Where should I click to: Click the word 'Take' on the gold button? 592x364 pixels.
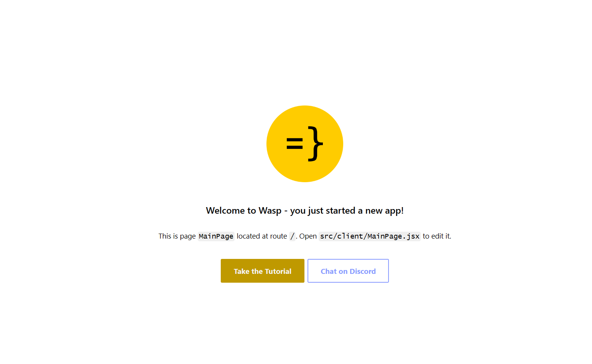241,271
